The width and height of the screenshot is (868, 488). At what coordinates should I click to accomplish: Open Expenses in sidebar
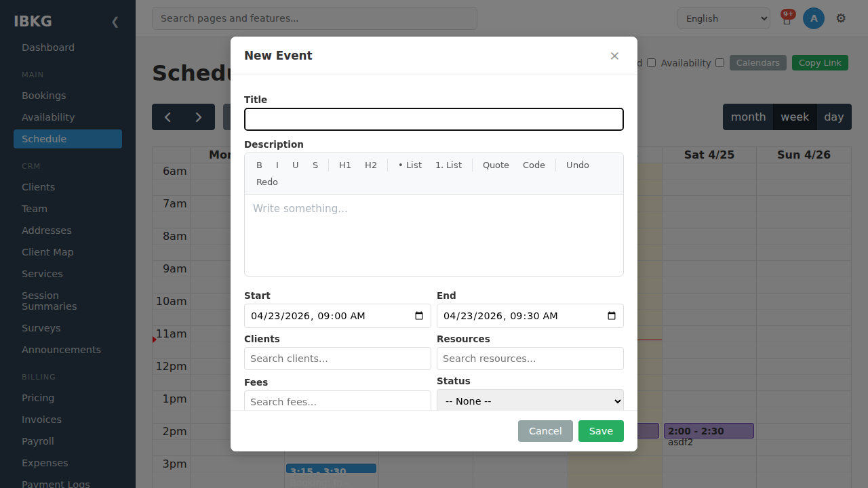click(x=68, y=463)
